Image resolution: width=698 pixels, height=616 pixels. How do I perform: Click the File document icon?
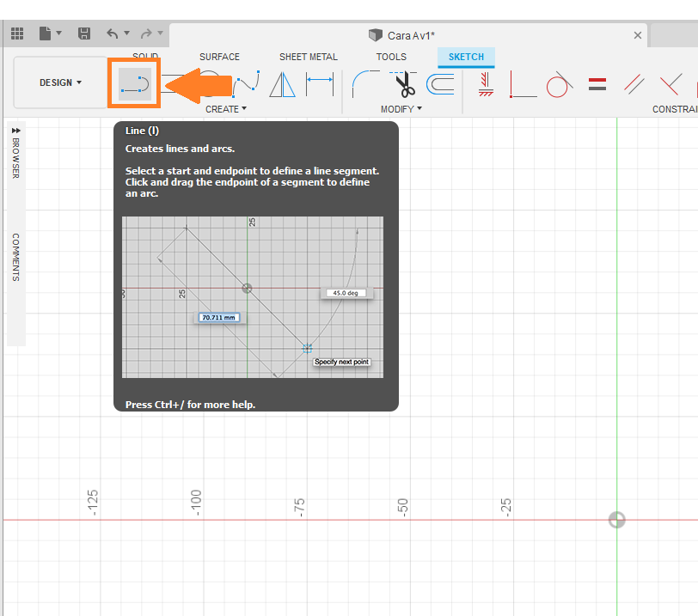45,34
